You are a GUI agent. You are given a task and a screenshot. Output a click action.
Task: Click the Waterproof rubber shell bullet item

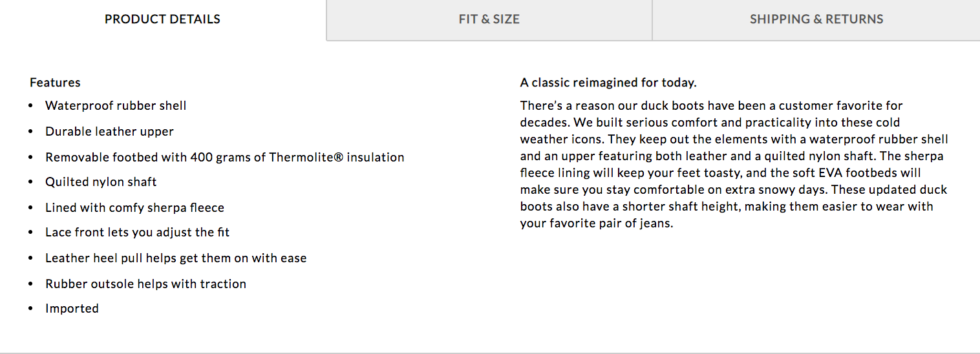point(116,106)
